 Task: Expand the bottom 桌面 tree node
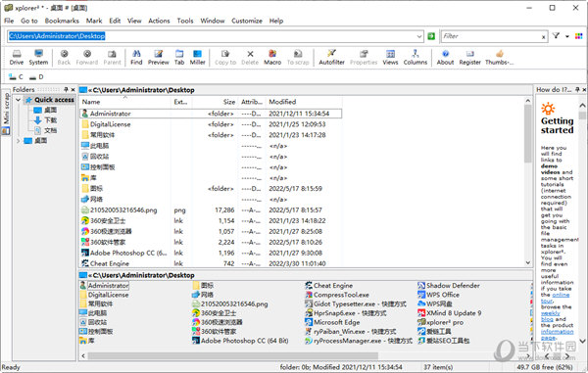(x=18, y=141)
